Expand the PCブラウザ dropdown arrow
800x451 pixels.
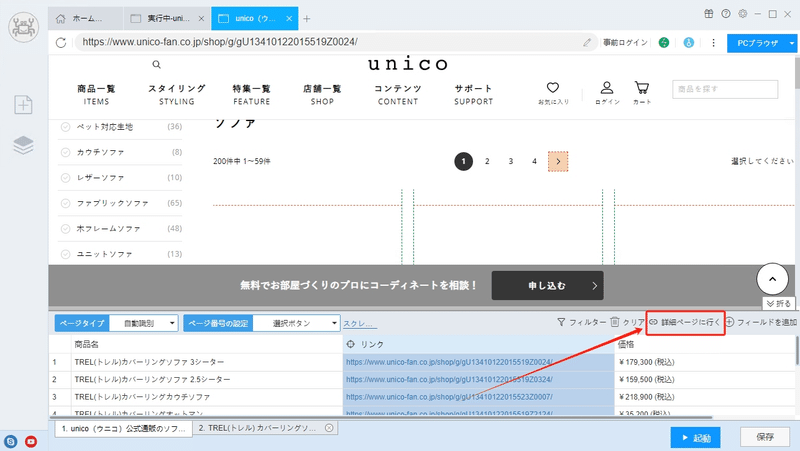point(792,43)
